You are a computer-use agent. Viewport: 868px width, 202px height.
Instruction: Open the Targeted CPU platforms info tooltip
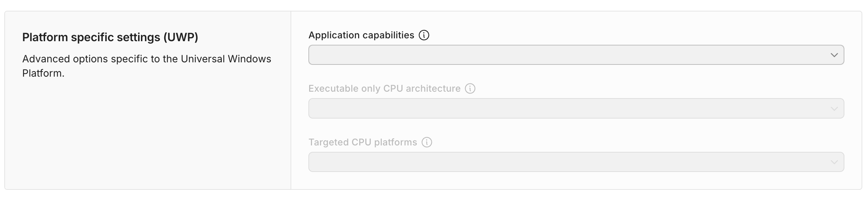[x=427, y=142]
